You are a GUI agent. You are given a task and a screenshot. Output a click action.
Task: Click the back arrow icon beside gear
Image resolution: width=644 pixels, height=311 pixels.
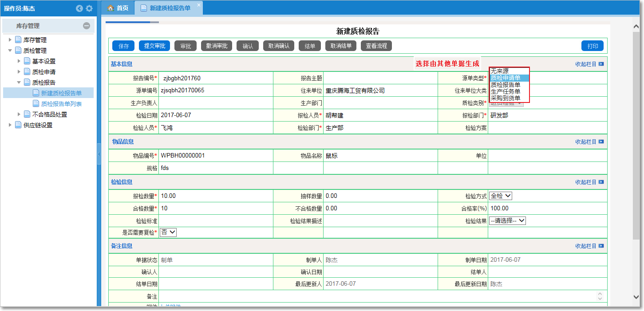coord(79,8)
